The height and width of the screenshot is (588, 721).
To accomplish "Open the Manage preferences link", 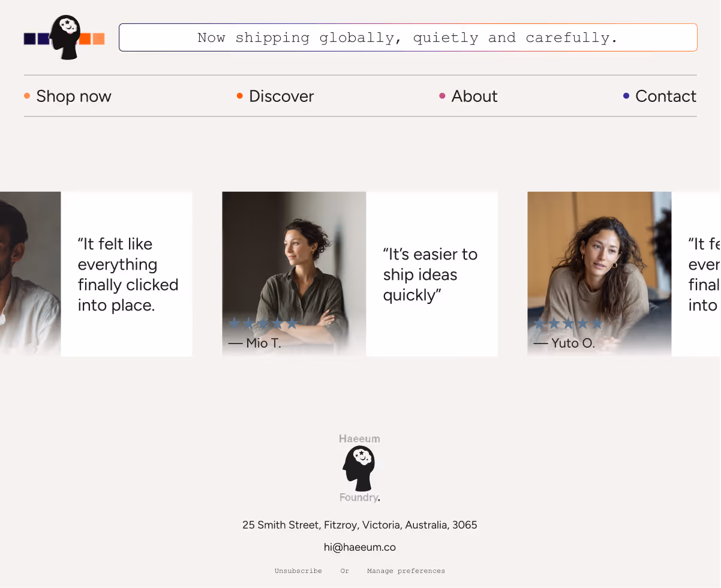I will pyautogui.click(x=406, y=571).
